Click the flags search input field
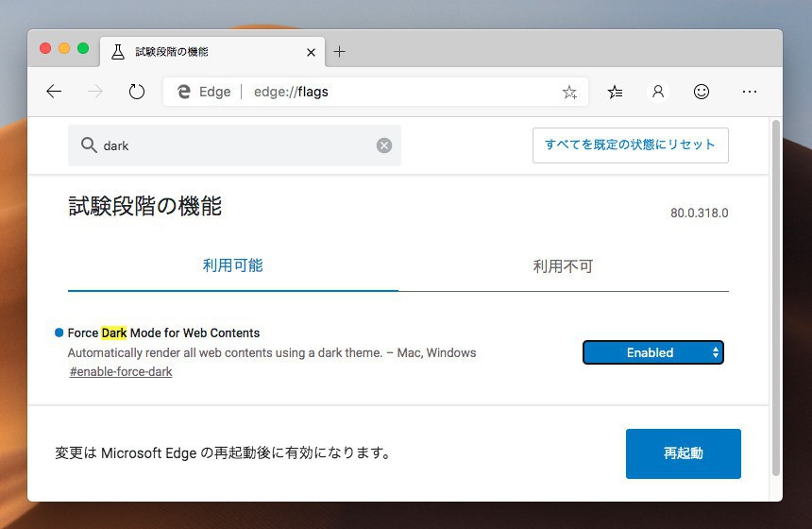Viewport: 812px width, 529px height. coord(234,145)
